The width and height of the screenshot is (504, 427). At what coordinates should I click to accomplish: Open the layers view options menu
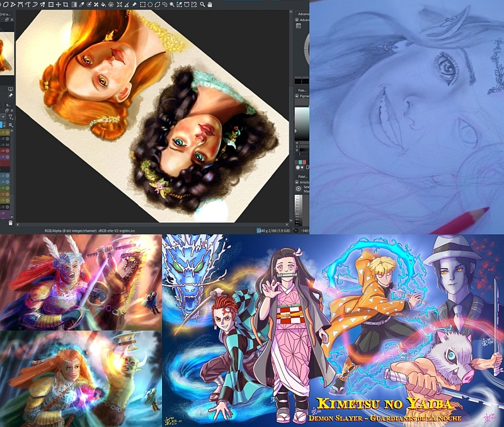[11, 125]
